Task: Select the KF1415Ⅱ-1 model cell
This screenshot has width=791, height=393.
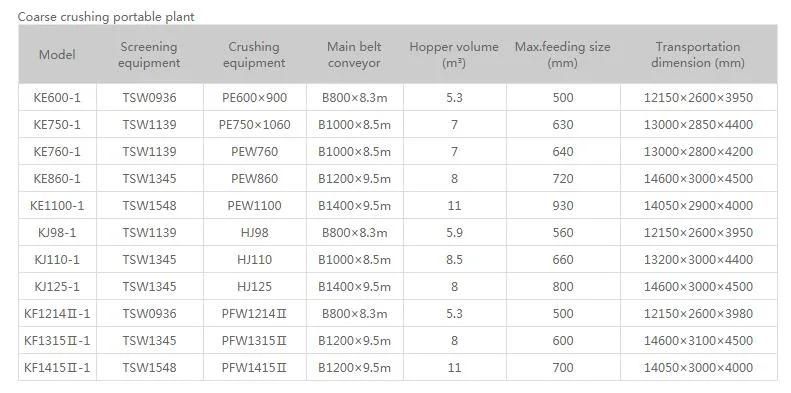Action: coord(57,368)
